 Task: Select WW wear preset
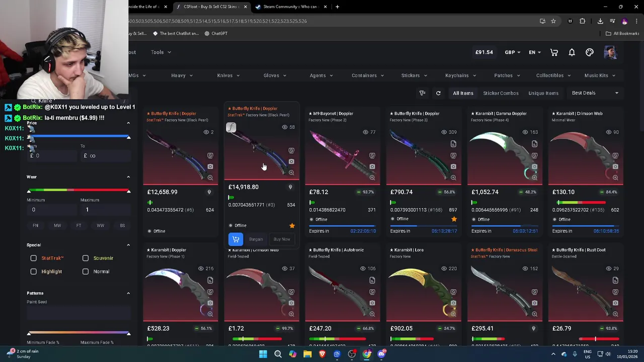pyautogui.click(x=101, y=226)
